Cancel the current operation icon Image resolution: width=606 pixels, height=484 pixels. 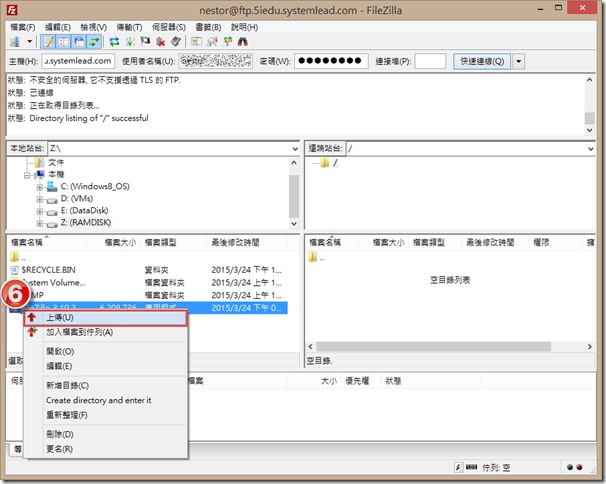point(145,41)
